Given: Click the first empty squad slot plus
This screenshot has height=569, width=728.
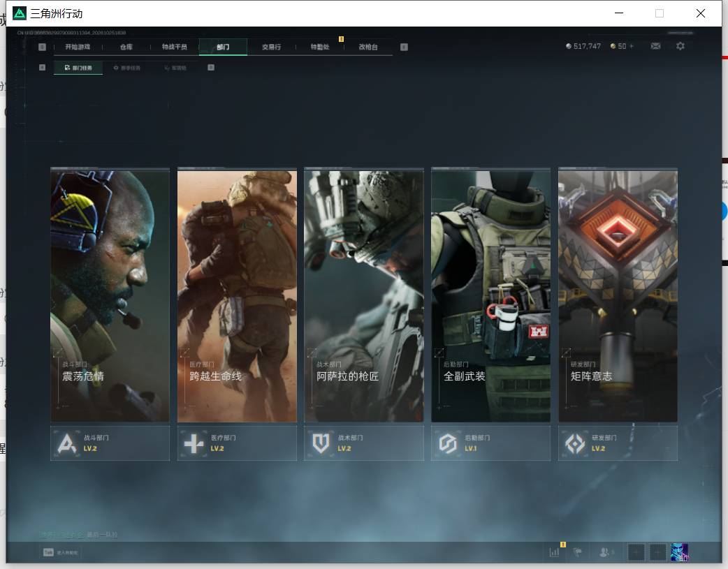Looking at the screenshot, I should [x=636, y=552].
